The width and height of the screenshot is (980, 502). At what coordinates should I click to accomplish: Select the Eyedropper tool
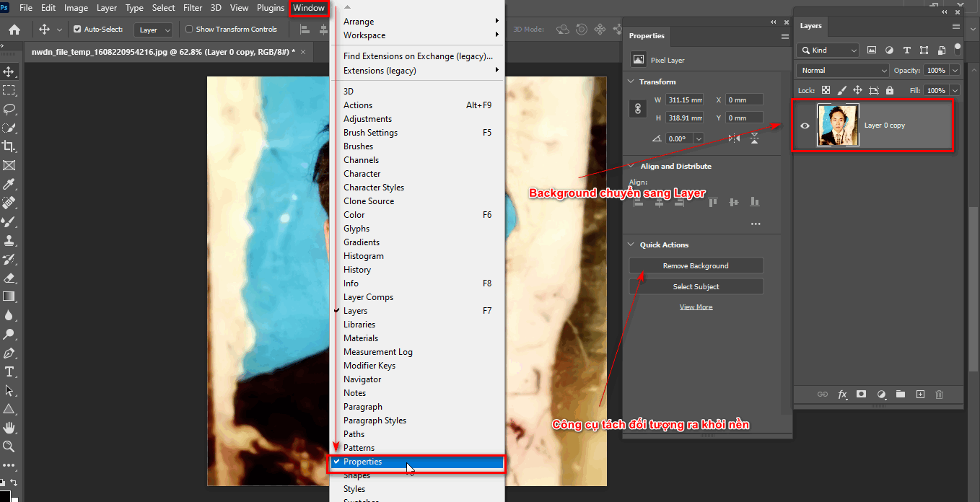click(x=9, y=183)
